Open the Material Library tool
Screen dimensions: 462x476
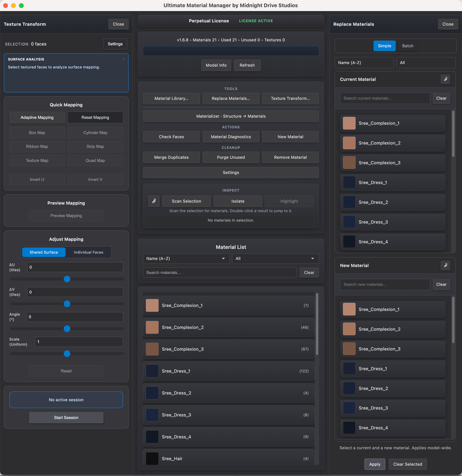coord(171,98)
